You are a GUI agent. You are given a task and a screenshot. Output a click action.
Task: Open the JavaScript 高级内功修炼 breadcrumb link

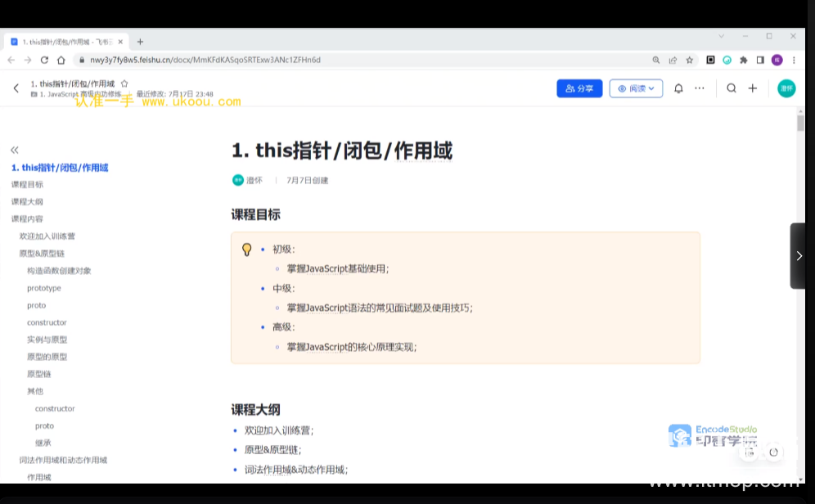[x=80, y=94]
